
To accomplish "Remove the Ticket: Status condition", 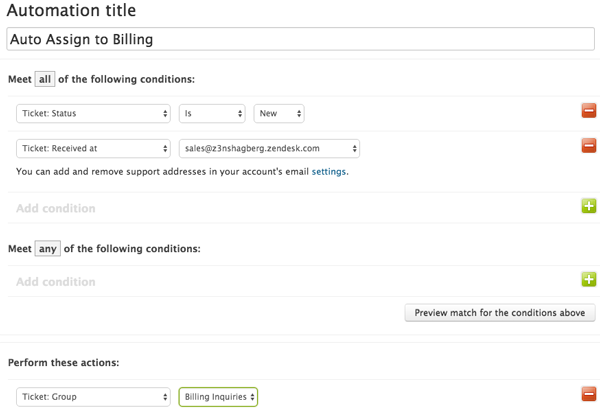I will tap(589, 111).
